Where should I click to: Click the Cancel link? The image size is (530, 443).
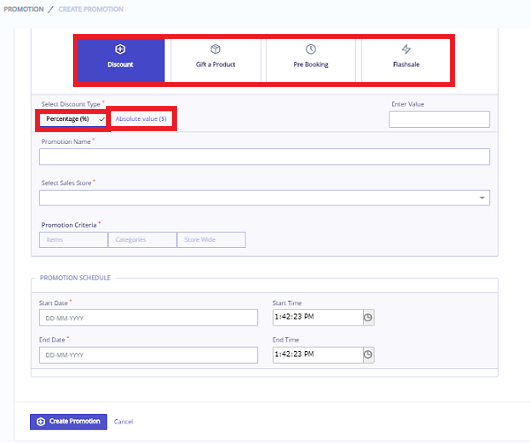pos(123,422)
